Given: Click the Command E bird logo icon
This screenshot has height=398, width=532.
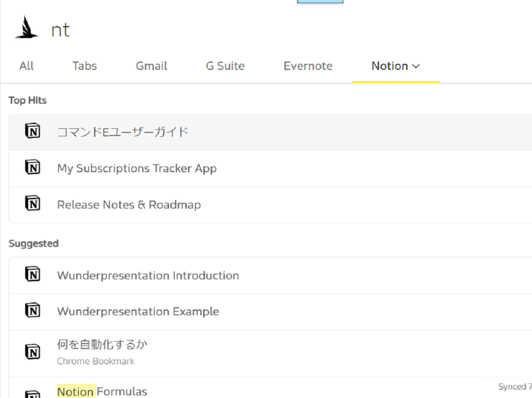Looking at the screenshot, I should click(26, 27).
